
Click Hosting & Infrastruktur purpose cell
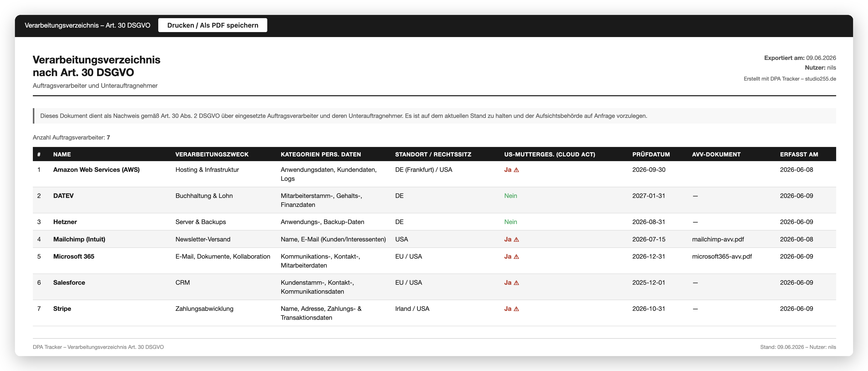[207, 170]
